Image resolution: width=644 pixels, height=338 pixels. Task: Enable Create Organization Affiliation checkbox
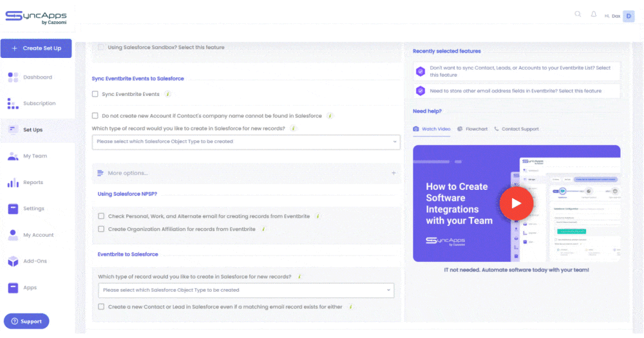click(x=101, y=229)
